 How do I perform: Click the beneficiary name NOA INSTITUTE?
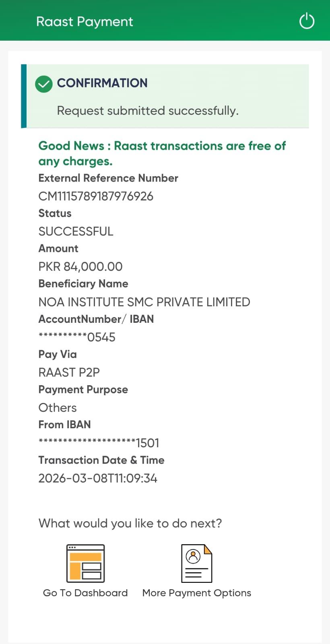144,302
